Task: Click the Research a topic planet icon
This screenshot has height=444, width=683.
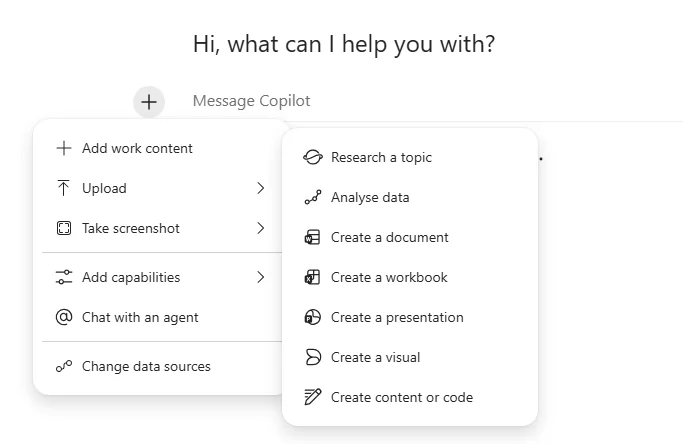Action: tap(313, 157)
